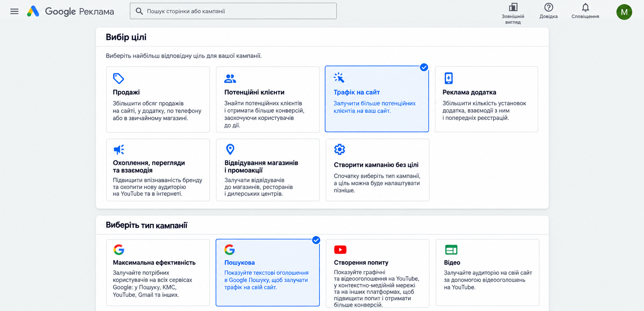Click the Google Ads logo
Image resolution: width=644 pixels, height=311 pixels.
(x=33, y=11)
